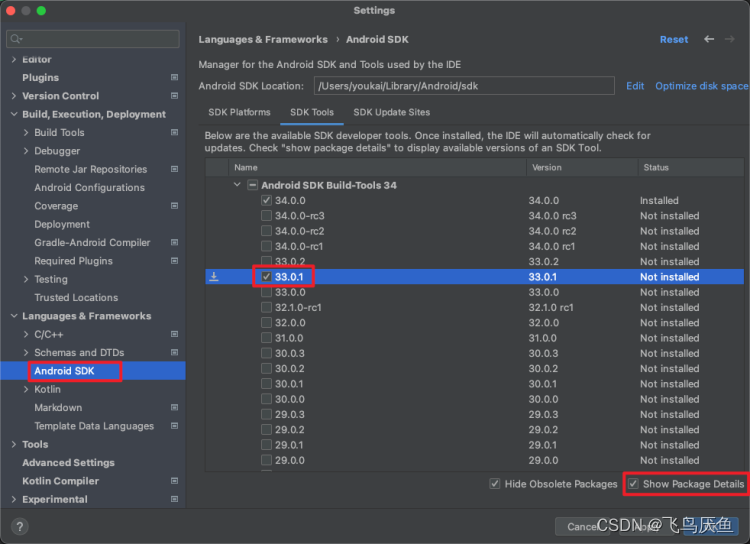Click Optimize disk space link
The height and width of the screenshot is (544, 750).
[701, 86]
